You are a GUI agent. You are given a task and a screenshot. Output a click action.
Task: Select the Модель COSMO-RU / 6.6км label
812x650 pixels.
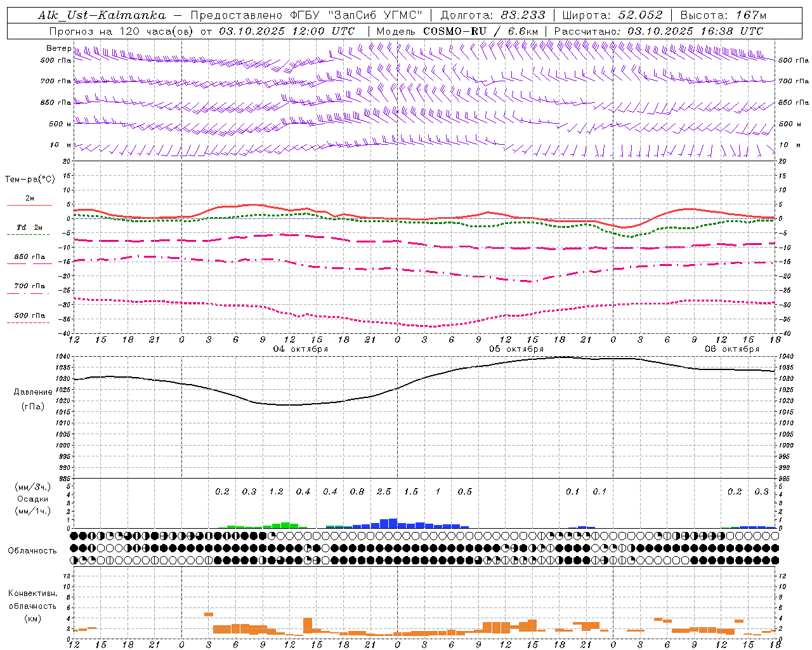pos(457,31)
